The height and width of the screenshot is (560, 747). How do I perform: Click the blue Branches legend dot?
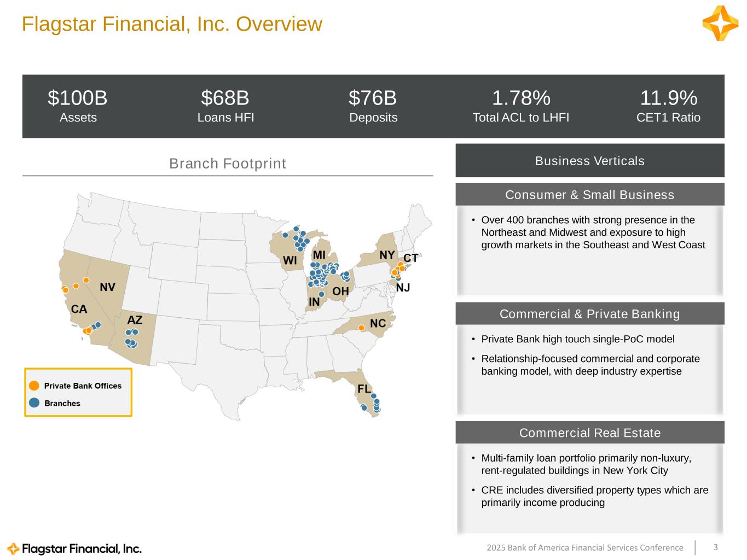pos(34,403)
